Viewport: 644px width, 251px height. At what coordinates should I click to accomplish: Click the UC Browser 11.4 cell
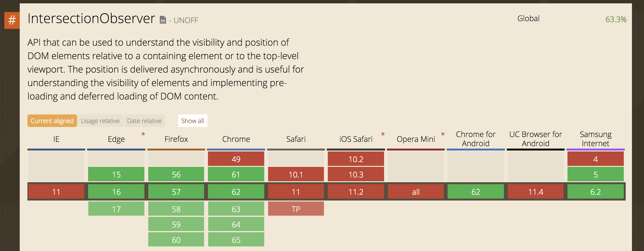click(x=535, y=192)
